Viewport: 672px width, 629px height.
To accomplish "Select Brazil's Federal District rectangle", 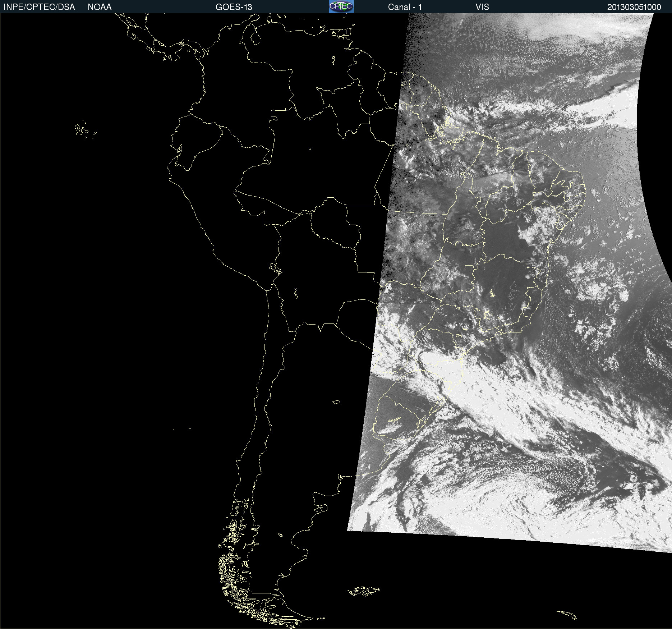I will click(469, 267).
